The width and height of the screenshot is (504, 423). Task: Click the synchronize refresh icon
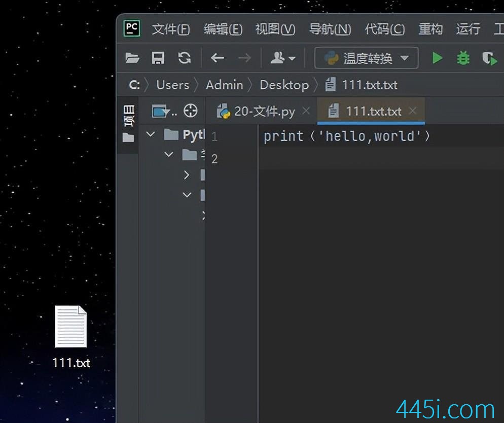point(185,58)
